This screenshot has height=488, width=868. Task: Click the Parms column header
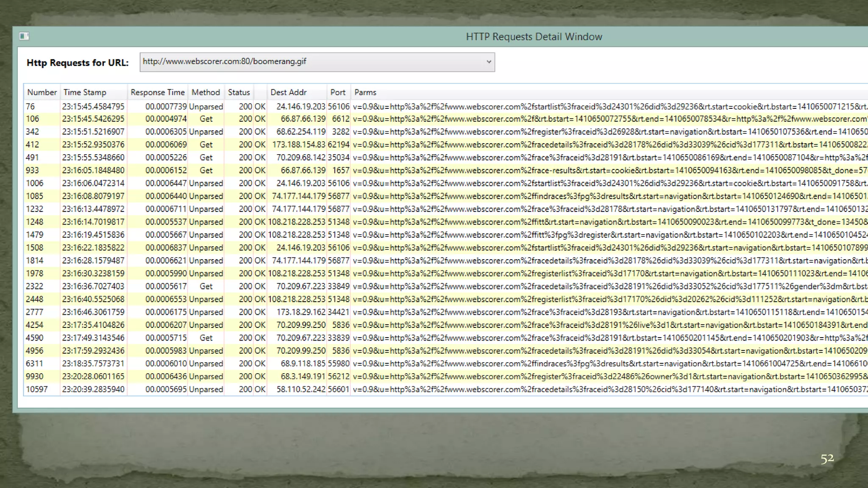tap(365, 92)
